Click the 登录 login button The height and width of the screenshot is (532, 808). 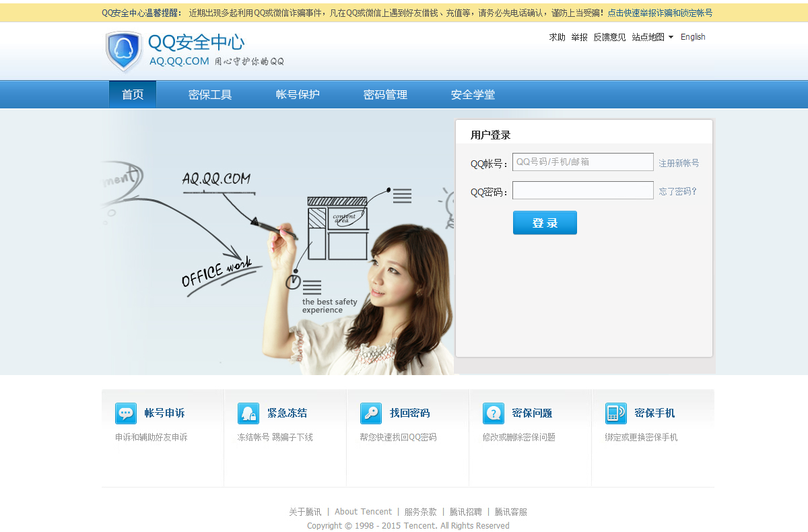[545, 223]
